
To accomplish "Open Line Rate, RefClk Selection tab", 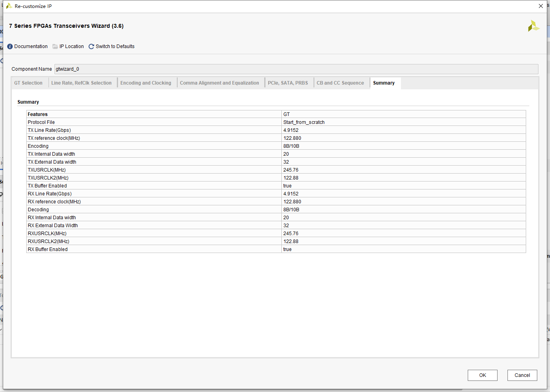I will pos(81,83).
